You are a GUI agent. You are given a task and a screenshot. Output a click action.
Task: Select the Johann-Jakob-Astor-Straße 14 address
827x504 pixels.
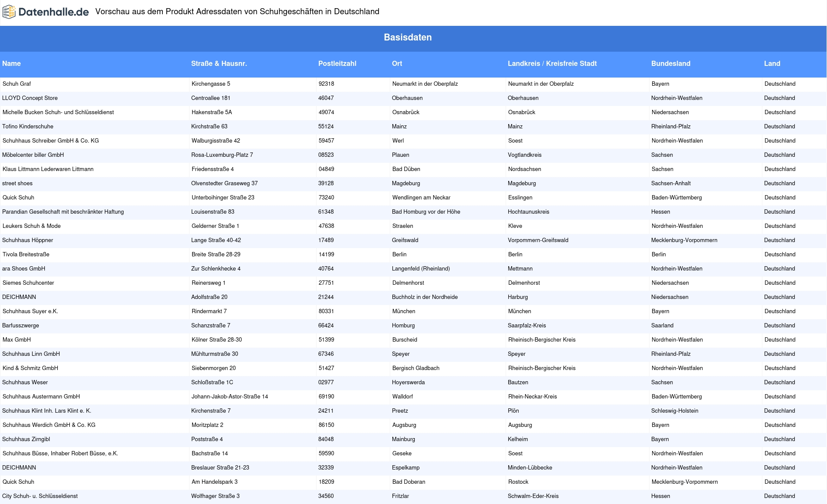pyautogui.click(x=230, y=396)
